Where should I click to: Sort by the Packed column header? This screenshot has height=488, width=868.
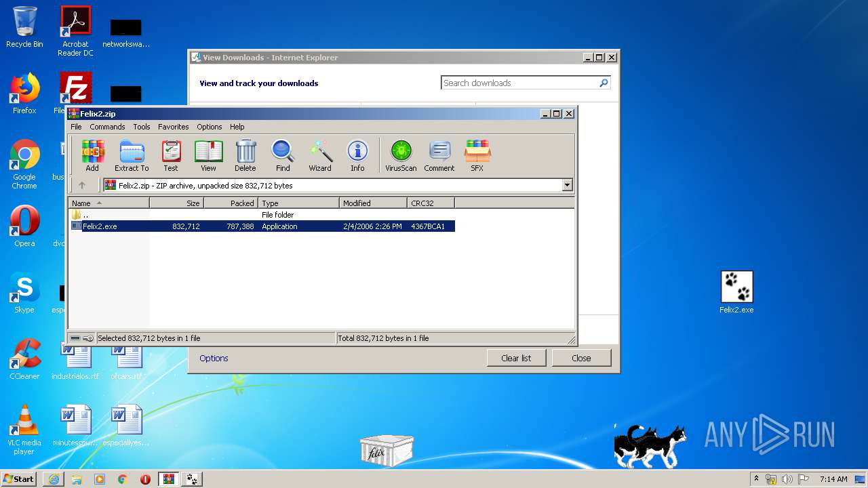(x=231, y=203)
